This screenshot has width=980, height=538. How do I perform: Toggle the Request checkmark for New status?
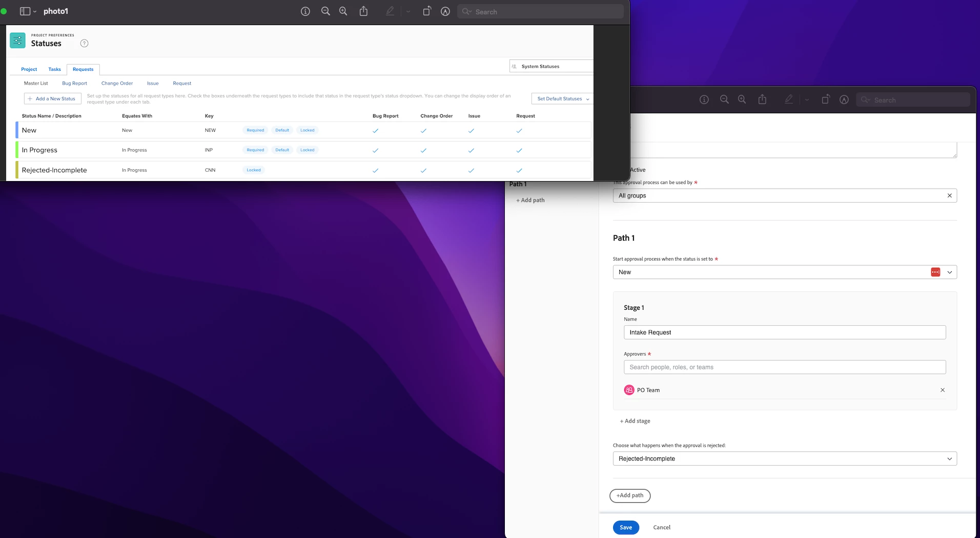click(x=519, y=131)
